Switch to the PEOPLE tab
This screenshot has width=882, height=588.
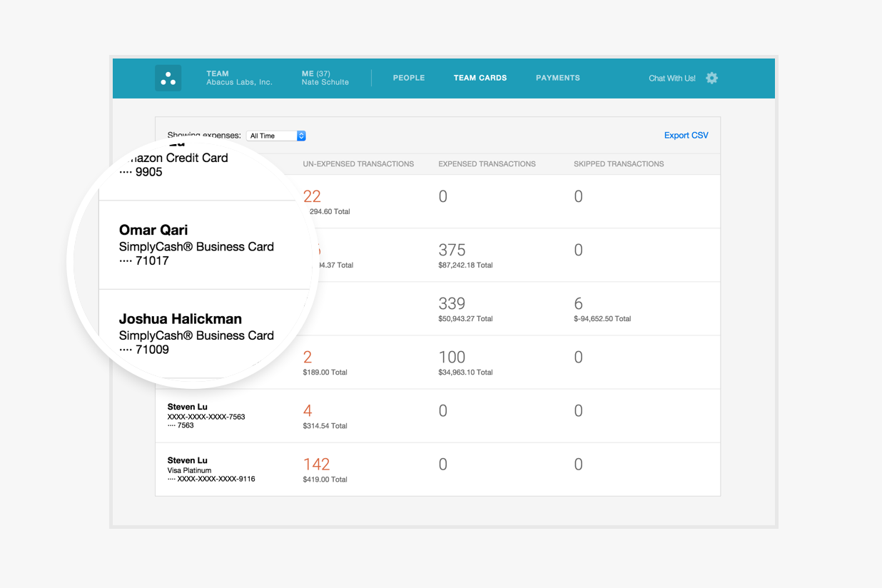409,78
